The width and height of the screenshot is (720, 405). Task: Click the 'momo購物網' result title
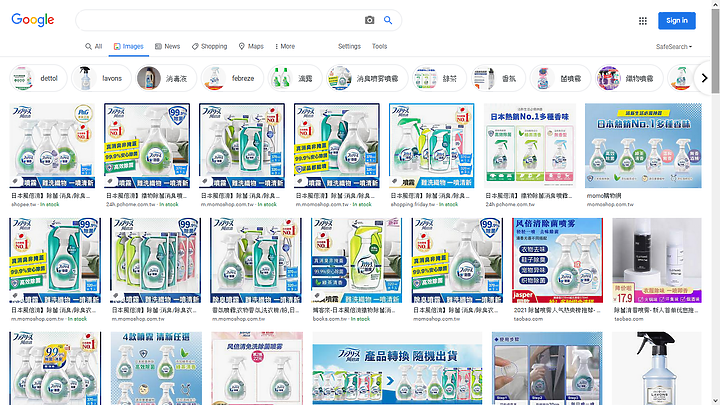tap(604, 196)
